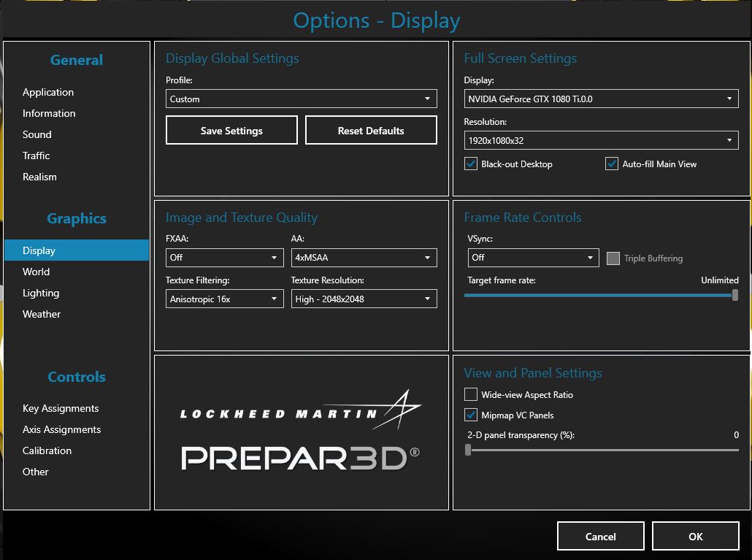This screenshot has height=560, width=752.
Task: Confirm settings with OK
Action: 695,536
